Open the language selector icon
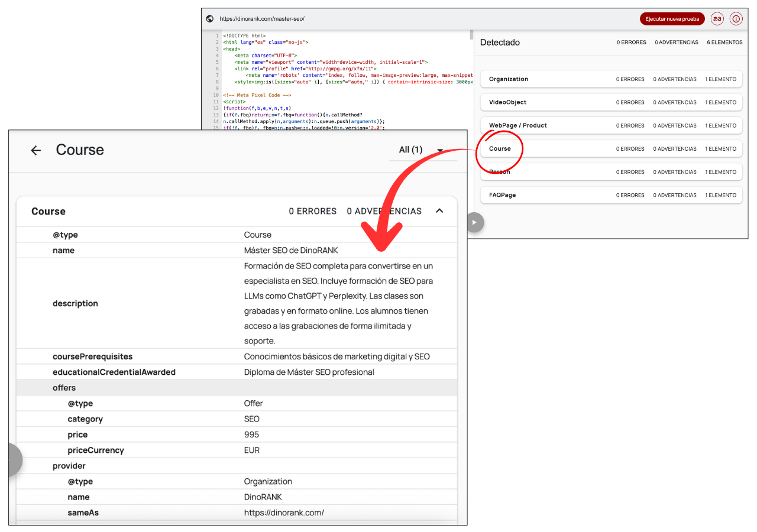Viewport: 757px width, 532px height. tap(717, 19)
